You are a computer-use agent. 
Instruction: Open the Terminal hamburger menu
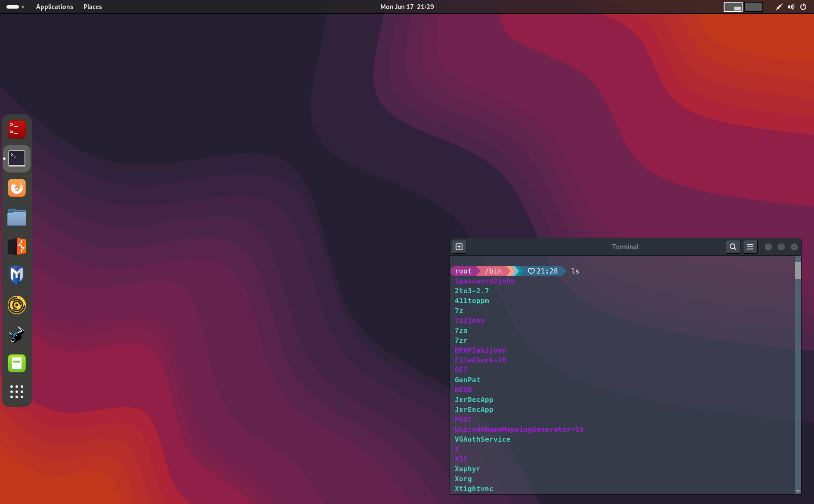750,247
